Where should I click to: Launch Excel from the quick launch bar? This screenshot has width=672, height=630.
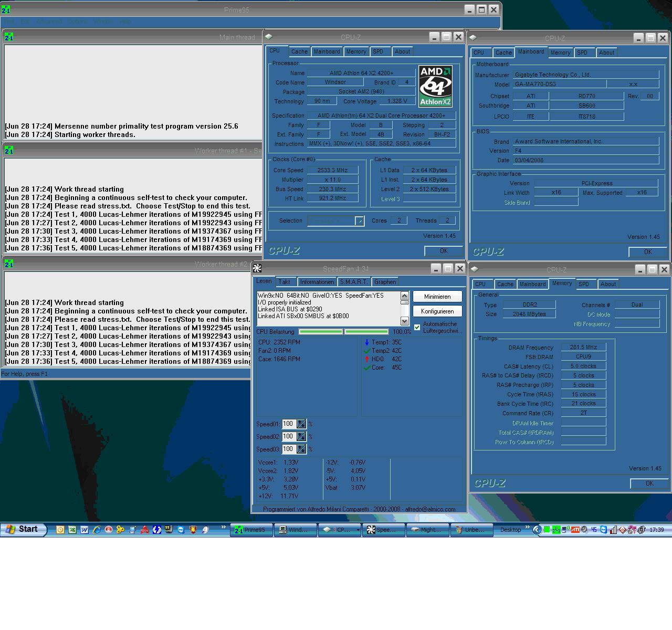pyautogui.click(x=72, y=530)
